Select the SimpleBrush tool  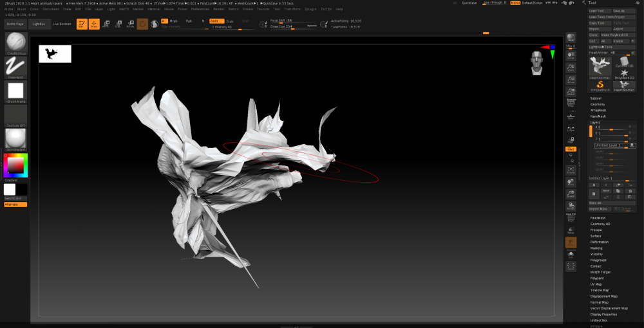coord(600,86)
